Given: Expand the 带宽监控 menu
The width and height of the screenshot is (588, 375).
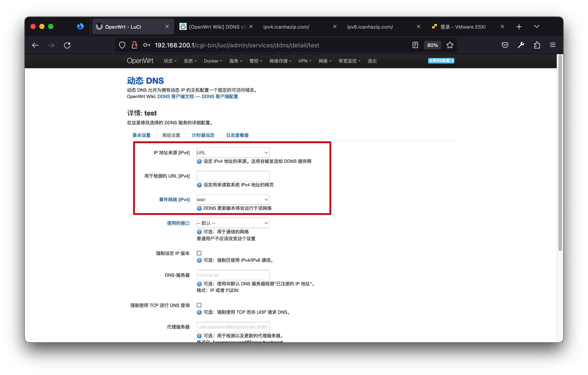Looking at the screenshot, I should point(349,61).
